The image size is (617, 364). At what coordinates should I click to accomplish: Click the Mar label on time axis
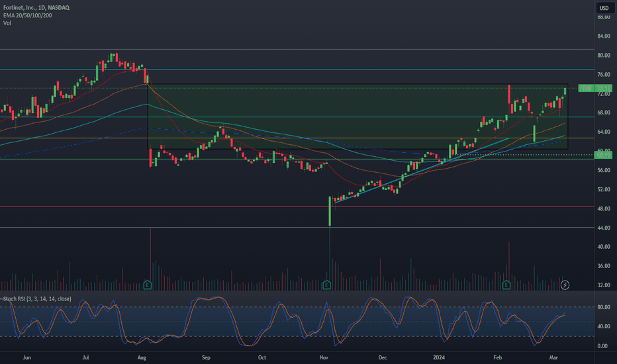[x=553, y=357]
